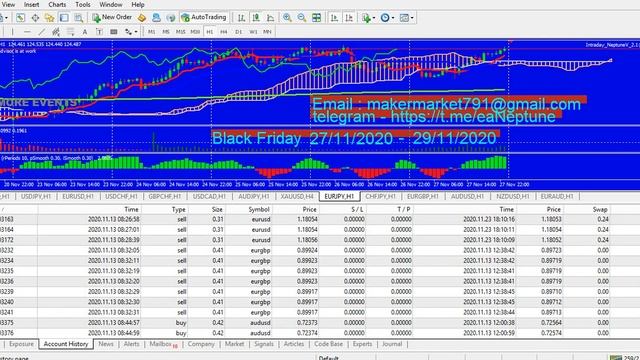Viewport: 640px width, 360px height.
Task: Expand the Periods dropdown arrow
Action: tap(393, 18)
